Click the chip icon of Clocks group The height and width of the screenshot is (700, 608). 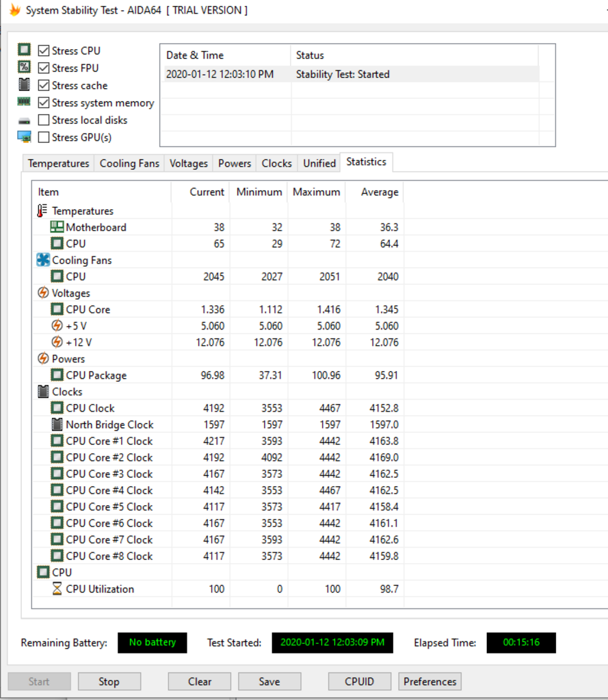click(x=43, y=392)
